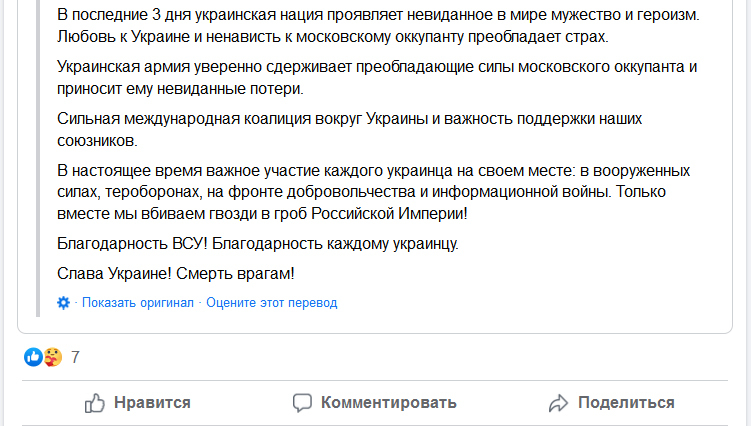
Task: Click the blue like reaction emoji
Action: [x=34, y=357]
